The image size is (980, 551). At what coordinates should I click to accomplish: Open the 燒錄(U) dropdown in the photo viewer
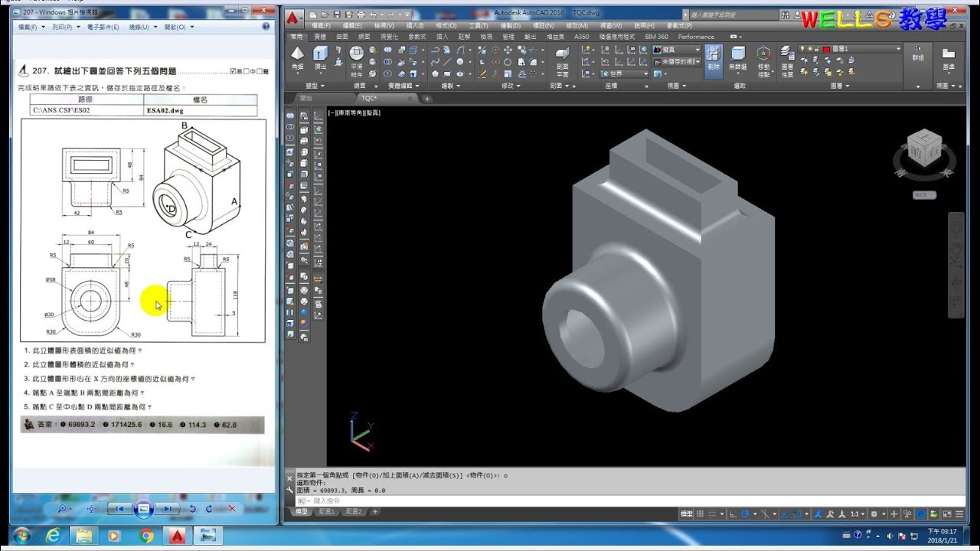[142, 27]
